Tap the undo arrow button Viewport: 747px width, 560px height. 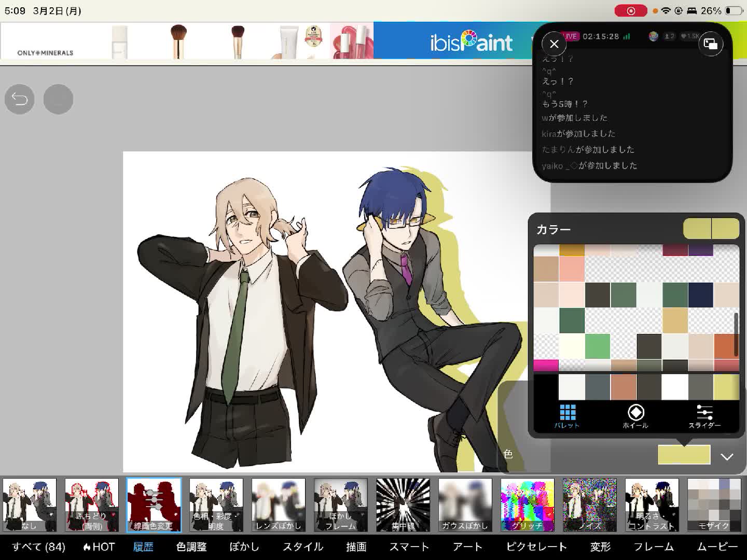tap(20, 99)
